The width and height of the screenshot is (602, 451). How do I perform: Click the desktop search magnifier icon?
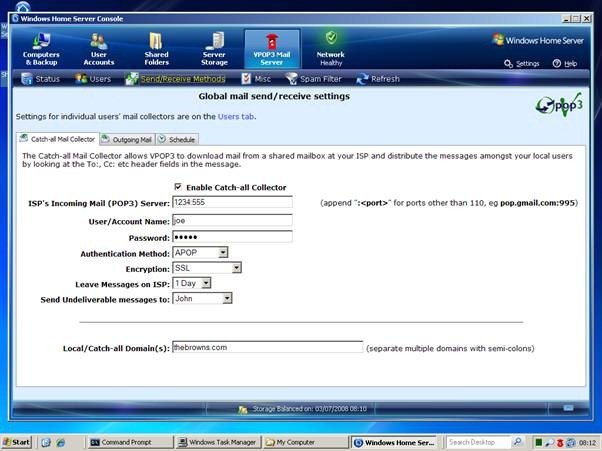[518, 442]
